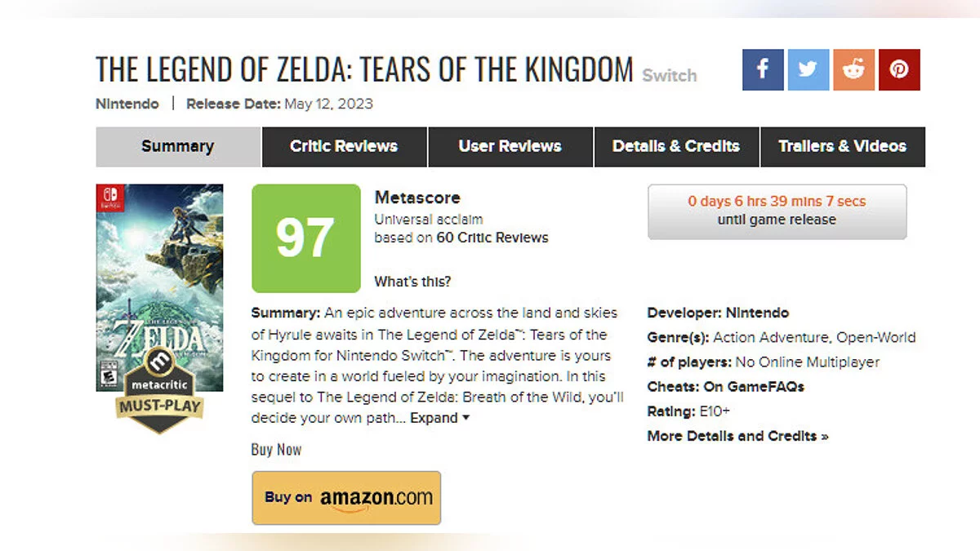Click the "What's this?" link
Viewport: 980px width, 551px height.
pos(412,282)
